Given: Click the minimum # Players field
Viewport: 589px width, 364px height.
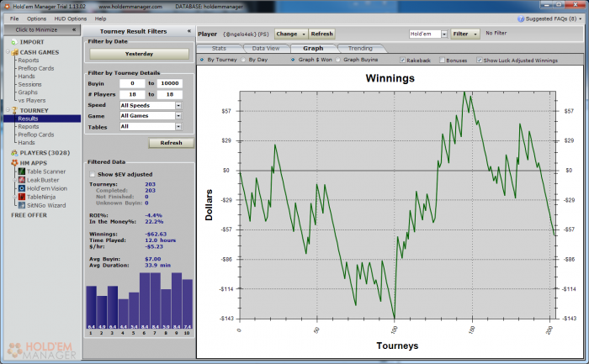Looking at the screenshot, I should 132,94.
